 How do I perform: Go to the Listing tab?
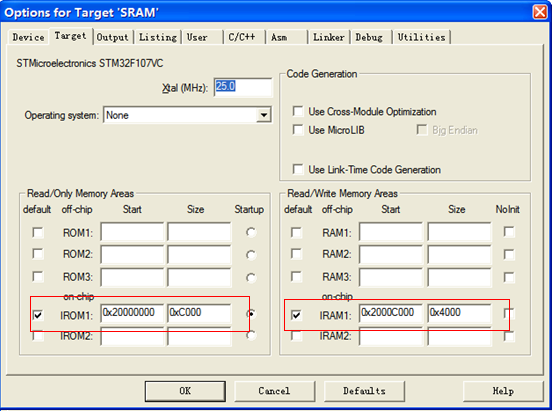[x=158, y=37]
